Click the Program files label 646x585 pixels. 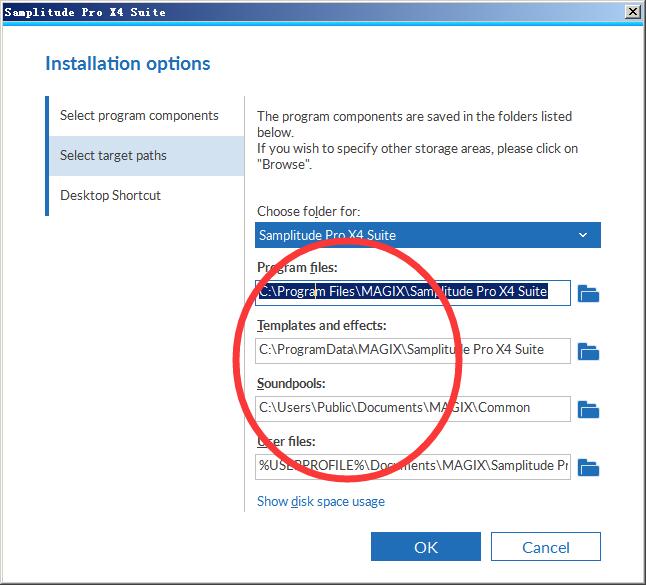click(x=297, y=268)
